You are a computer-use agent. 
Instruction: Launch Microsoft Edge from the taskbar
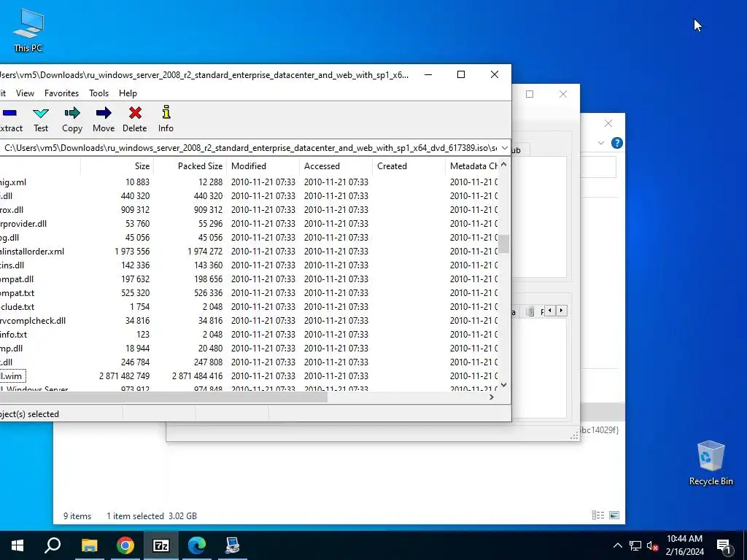click(197, 545)
